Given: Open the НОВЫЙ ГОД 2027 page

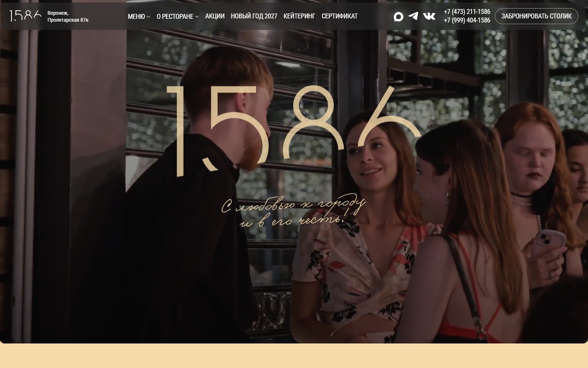Looking at the screenshot, I should click(254, 16).
